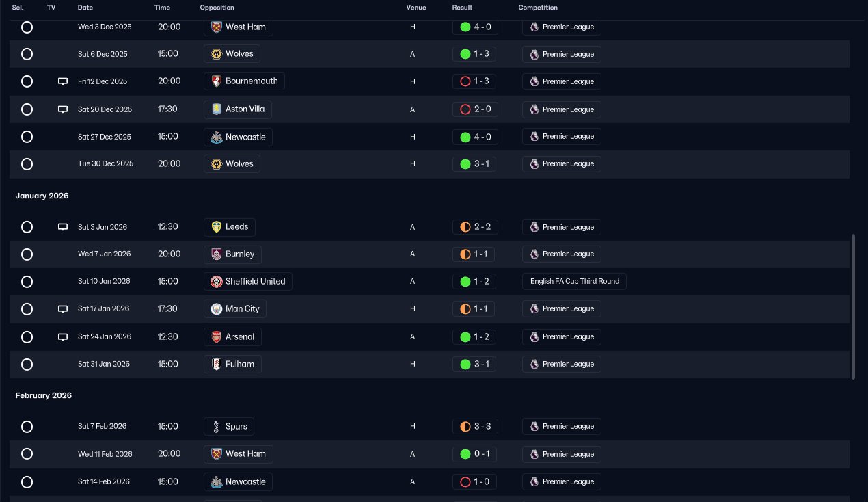Viewport: 868px width, 502px height.
Task: Click the Leeds club crest icon
Action: click(217, 227)
